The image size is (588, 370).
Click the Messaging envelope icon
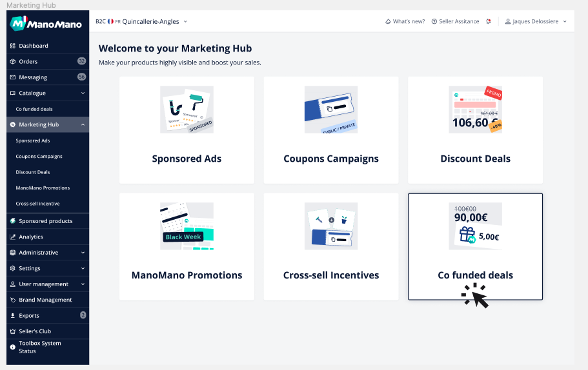pyautogui.click(x=13, y=77)
